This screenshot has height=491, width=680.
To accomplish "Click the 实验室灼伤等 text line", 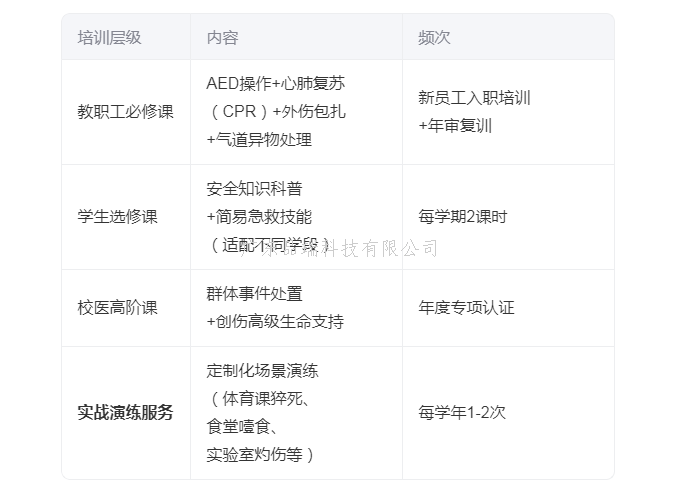I will (260, 455).
